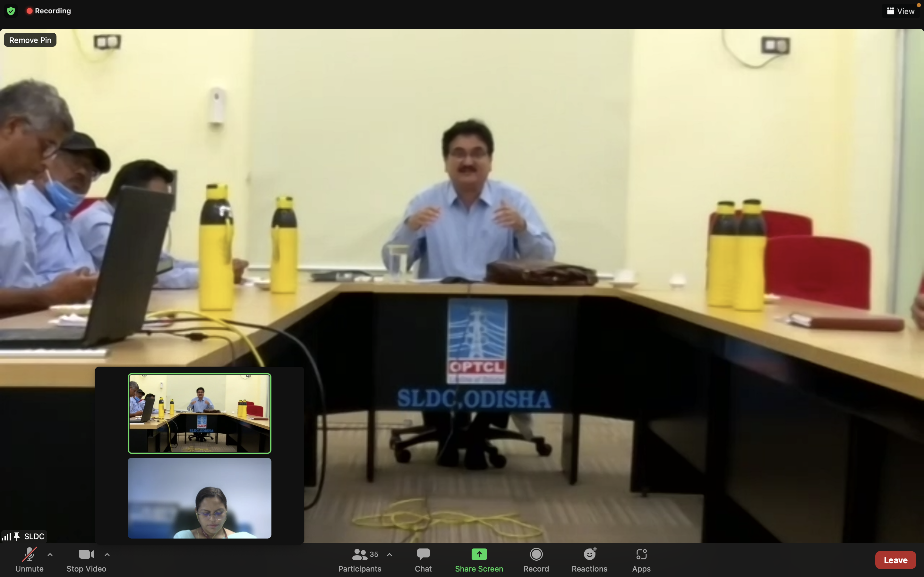
Task: Click the pin icon beside SLDC
Action: 17,536
